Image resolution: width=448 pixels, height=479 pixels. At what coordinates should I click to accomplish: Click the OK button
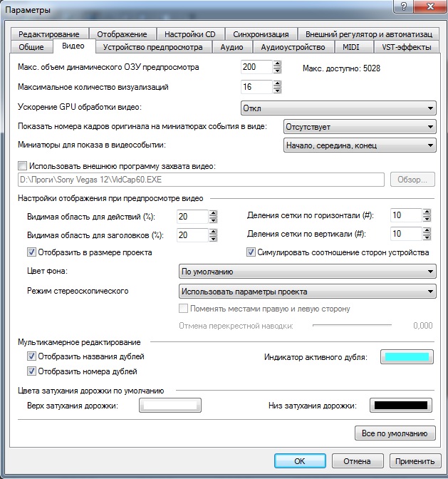[300, 460]
